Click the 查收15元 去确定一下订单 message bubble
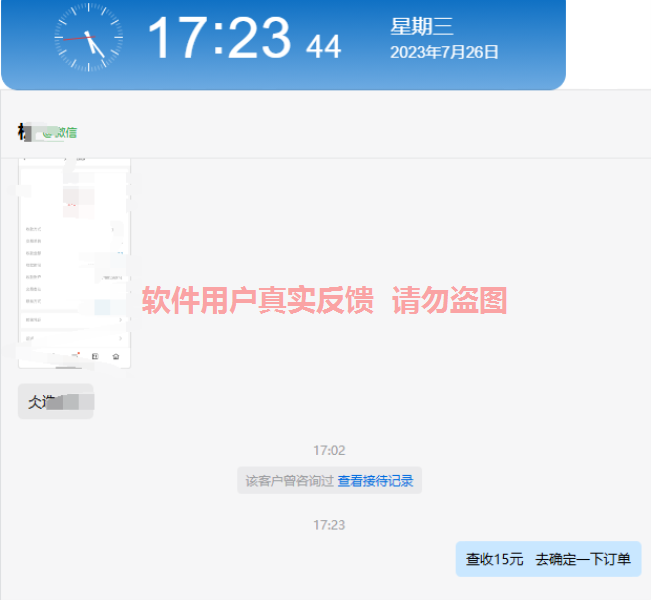The height and width of the screenshot is (600, 651). (548, 559)
